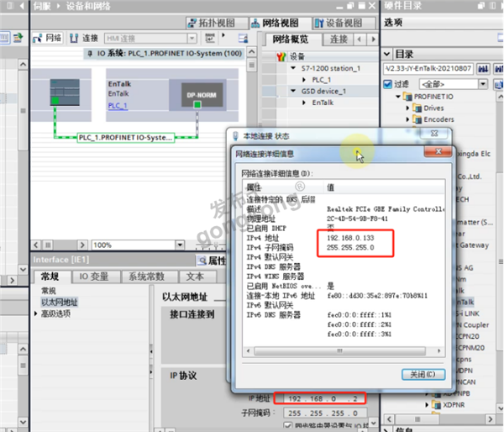
Task: Toggle the 过滤 filter checkbox
Action: [x=387, y=84]
